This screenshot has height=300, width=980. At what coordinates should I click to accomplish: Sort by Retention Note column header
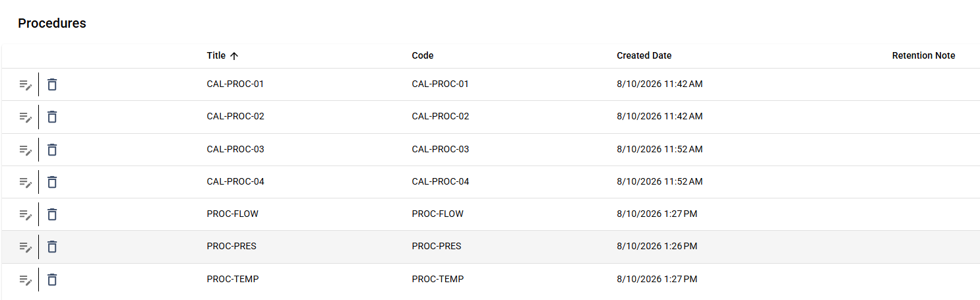(x=923, y=56)
